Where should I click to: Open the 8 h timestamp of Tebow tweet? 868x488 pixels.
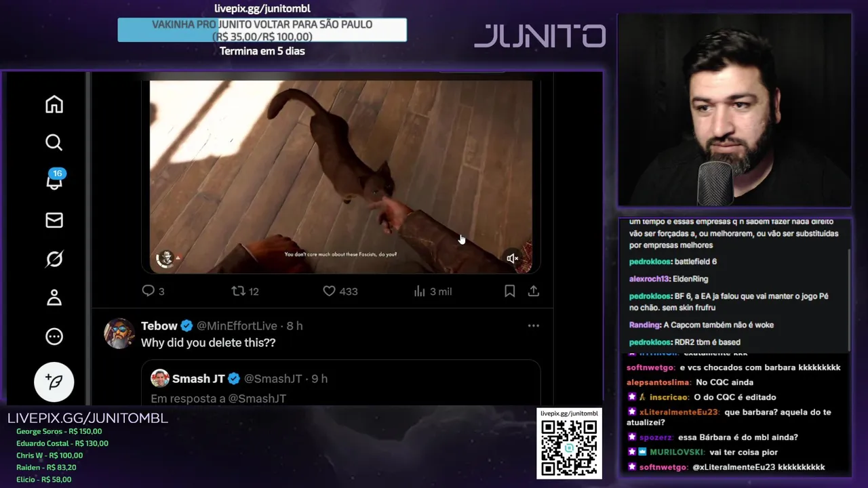click(294, 326)
